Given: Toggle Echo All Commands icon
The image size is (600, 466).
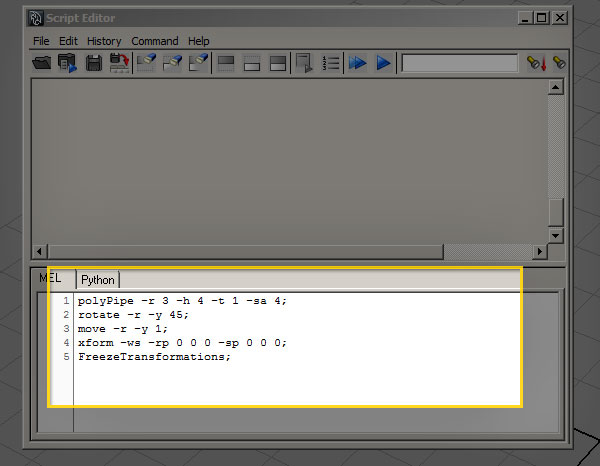Looking at the screenshot, I should [304, 63].
